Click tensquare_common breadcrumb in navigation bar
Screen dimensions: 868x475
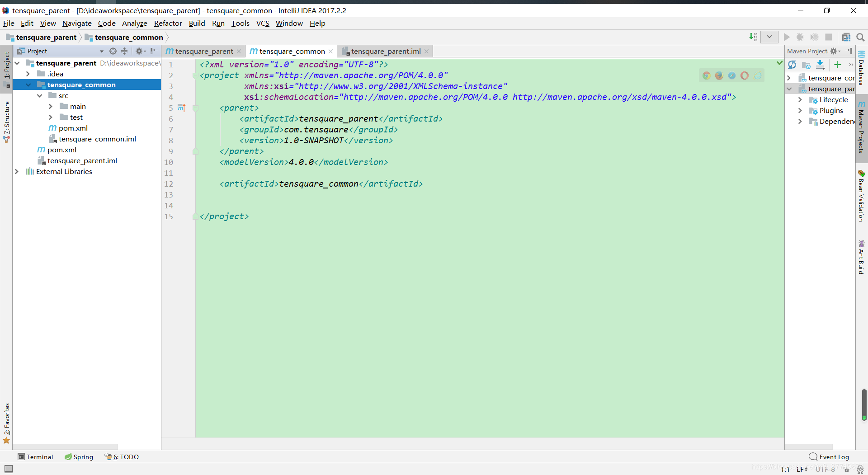tap(124, 37)
